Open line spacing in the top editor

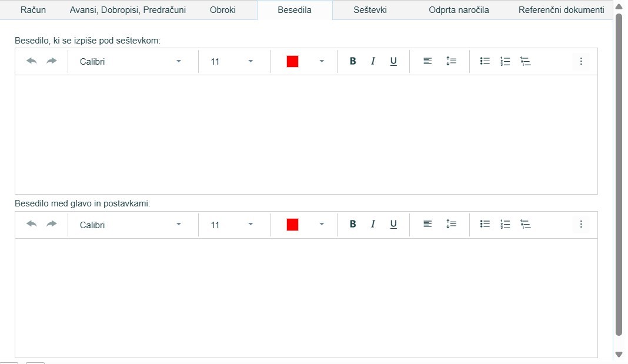(x=451, y=61)
